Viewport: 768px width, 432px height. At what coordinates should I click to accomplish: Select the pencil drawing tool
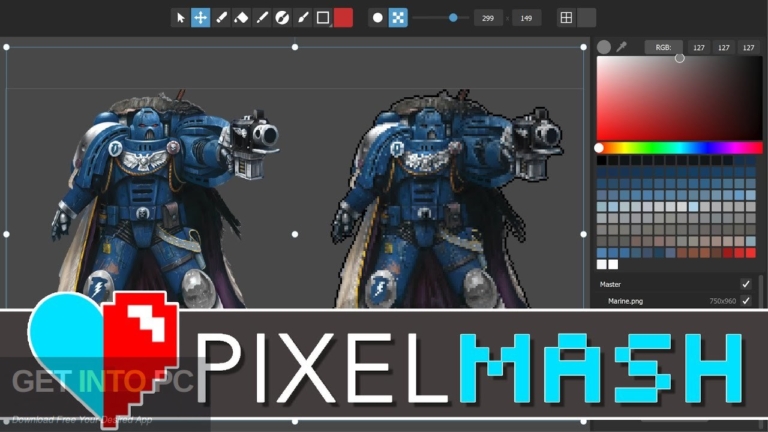click(x=221, y=18)
